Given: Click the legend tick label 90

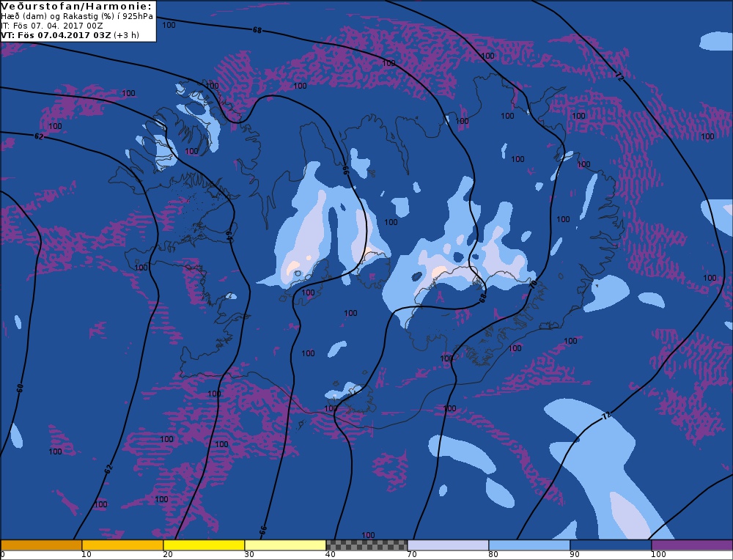Looking at the screenshot, I should point(574,555).
